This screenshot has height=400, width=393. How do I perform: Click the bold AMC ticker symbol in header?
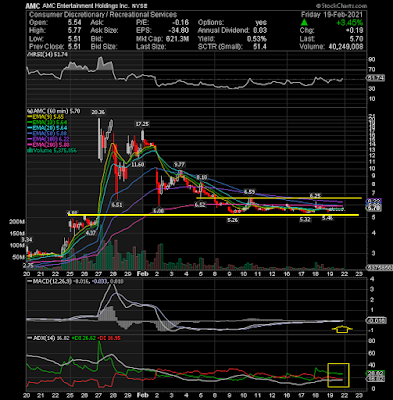tap(33, 6)
